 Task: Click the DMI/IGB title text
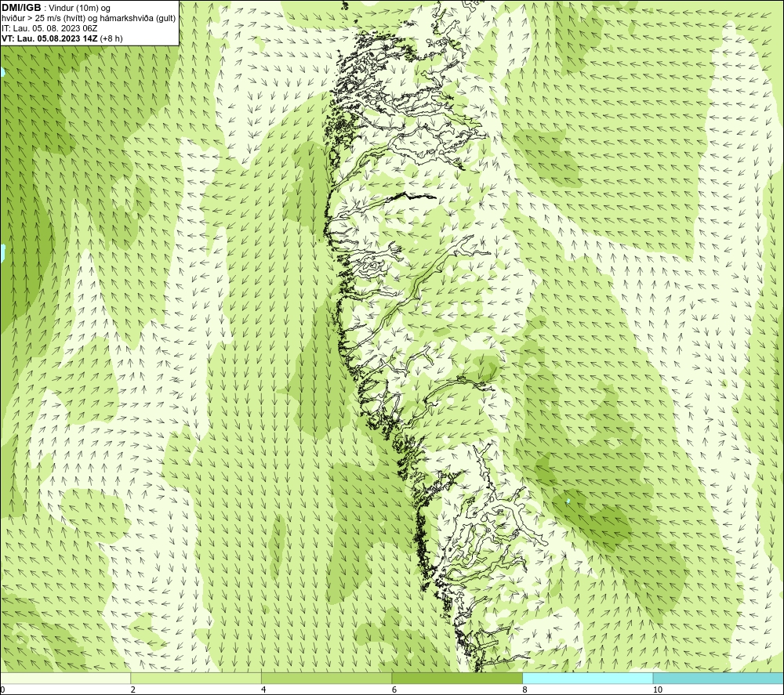(21, 8)
